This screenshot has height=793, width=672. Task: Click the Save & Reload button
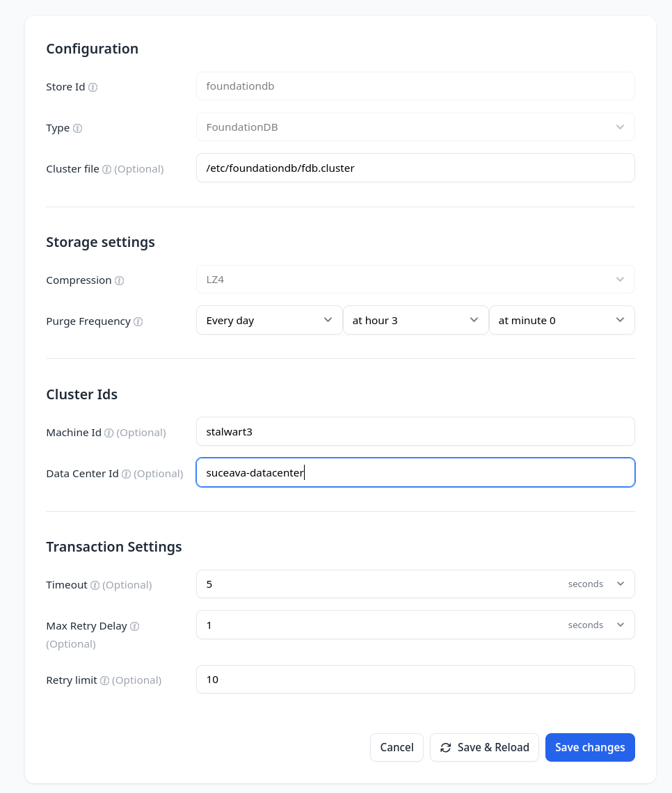[484, 747]
